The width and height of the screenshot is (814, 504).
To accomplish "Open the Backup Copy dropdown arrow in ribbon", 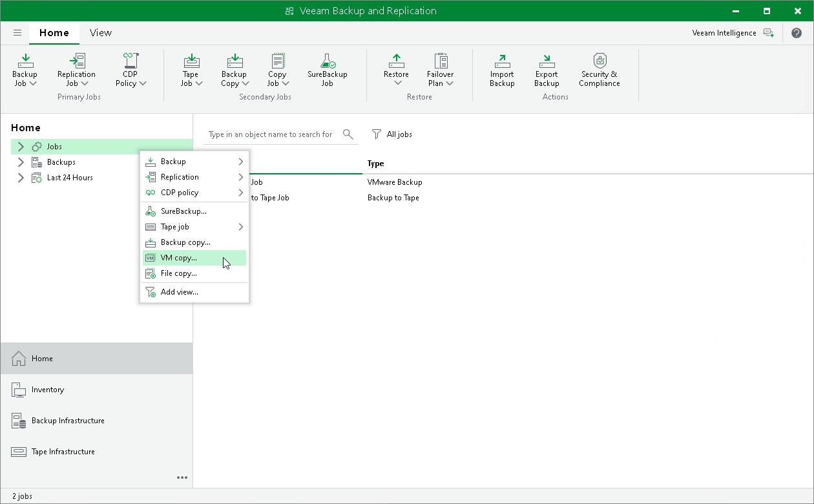I will click(245, 83).
